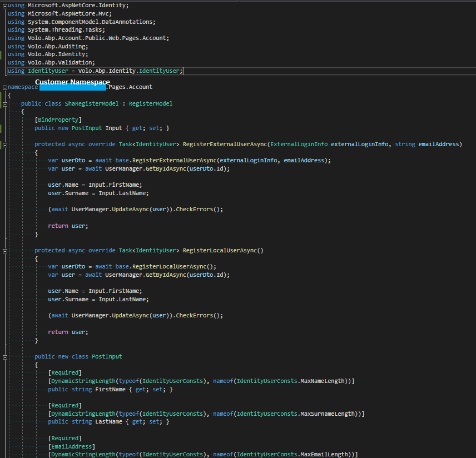Click the BindProperty attribute

click(58, 120)
